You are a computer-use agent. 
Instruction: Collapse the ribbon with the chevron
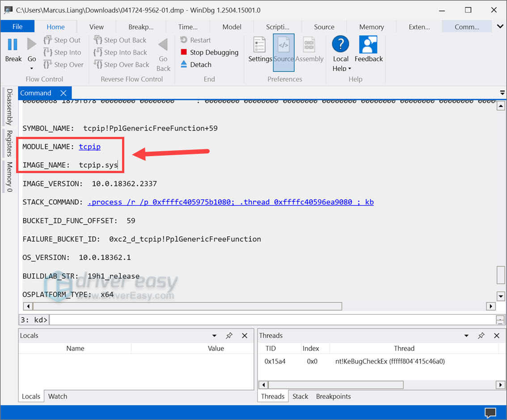click(x=500, y=26)
